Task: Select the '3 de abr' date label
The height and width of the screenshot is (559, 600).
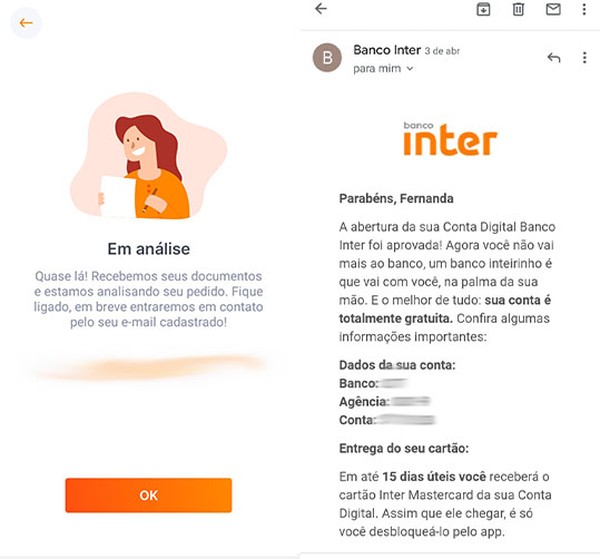Action: 442,51
